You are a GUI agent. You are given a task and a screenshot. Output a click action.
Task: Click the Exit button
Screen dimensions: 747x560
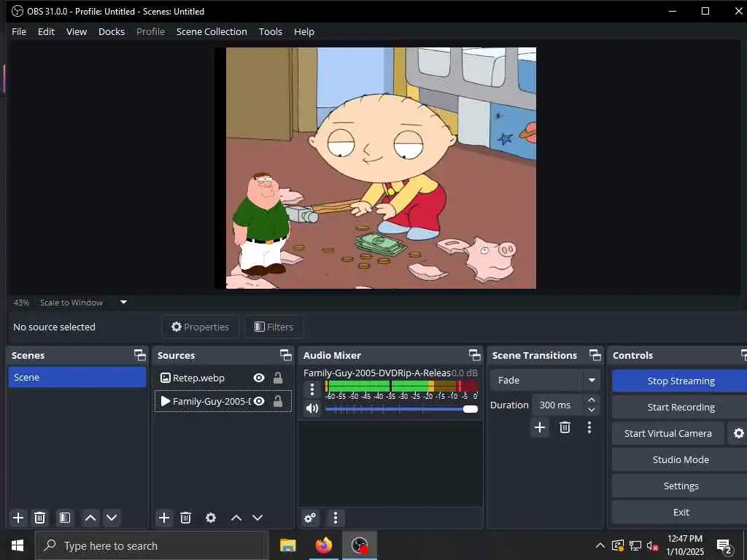681,512
